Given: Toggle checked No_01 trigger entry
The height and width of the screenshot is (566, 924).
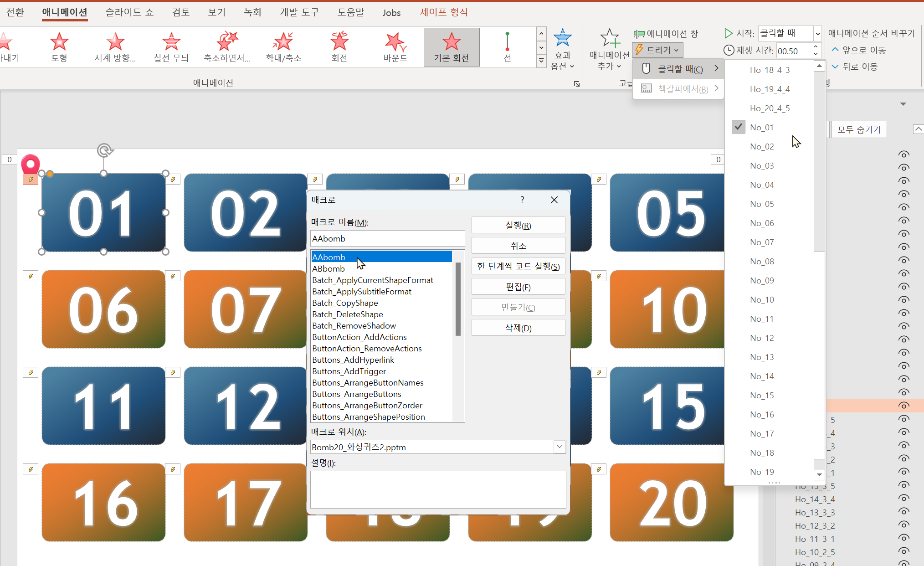Looking at the screenshot, I should tap(762, 128).
